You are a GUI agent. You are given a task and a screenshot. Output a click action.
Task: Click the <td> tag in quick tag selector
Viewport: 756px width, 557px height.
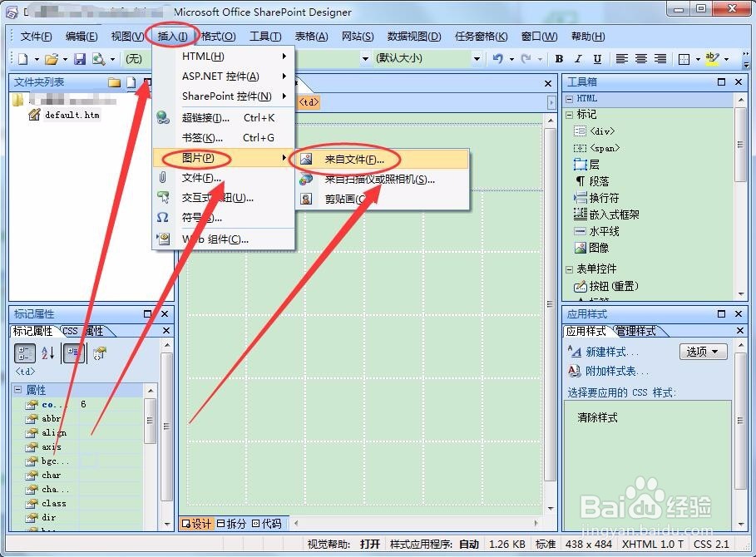309,102
